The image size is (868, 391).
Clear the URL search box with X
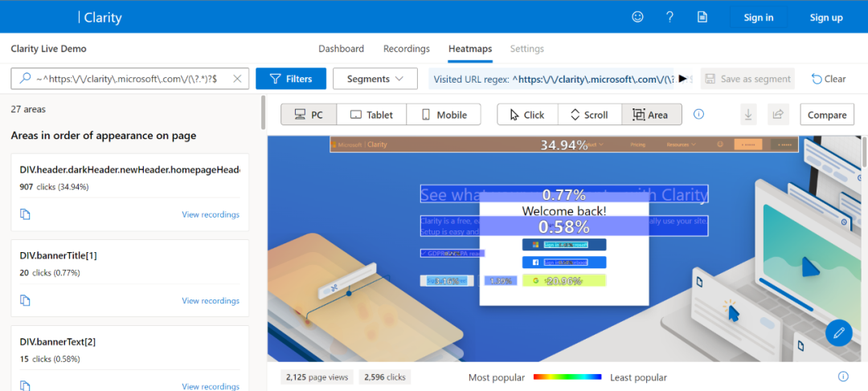(x=237, y=79)
